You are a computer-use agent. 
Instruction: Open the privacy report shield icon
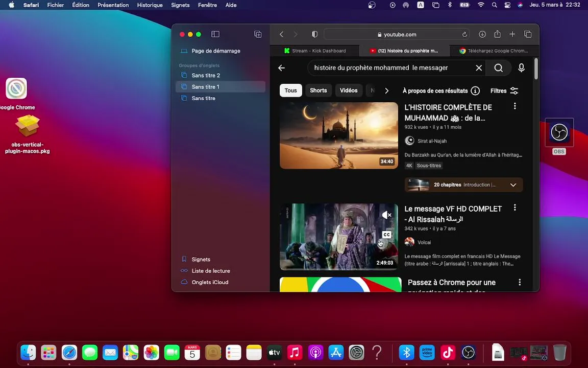point(314,34)
